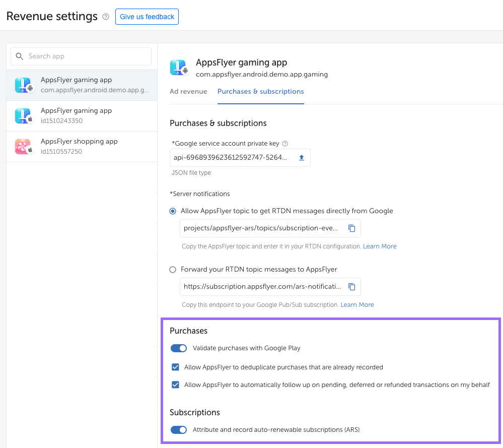
Task: Click the JSON file type hint text
Action: tap(191, 173)
